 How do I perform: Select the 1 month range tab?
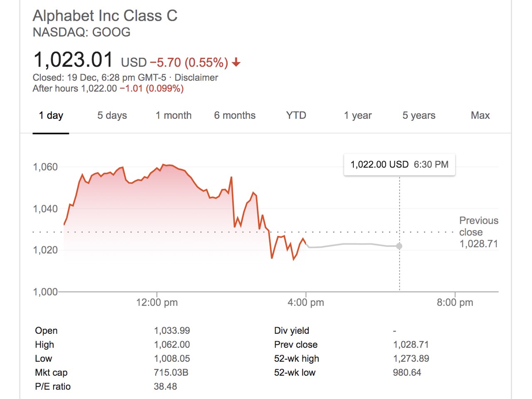point(173,116)
